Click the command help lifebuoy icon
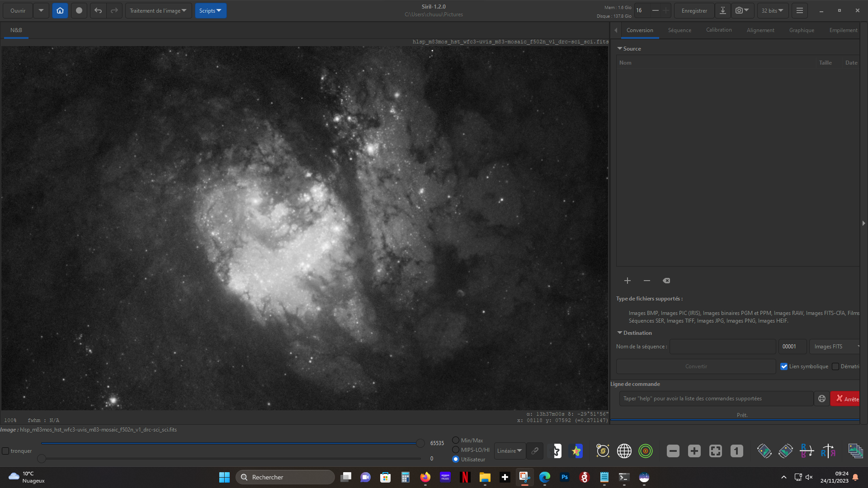 (822, 399)
